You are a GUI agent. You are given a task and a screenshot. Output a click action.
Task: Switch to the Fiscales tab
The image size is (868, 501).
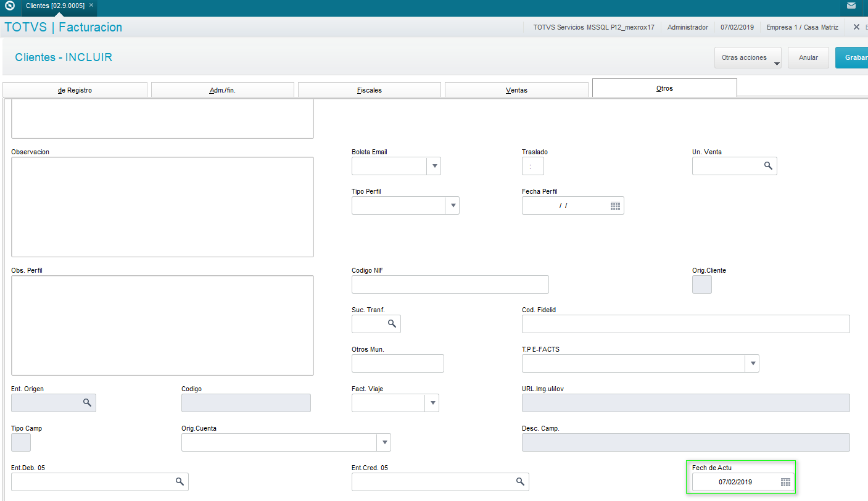tap(370, 90)
